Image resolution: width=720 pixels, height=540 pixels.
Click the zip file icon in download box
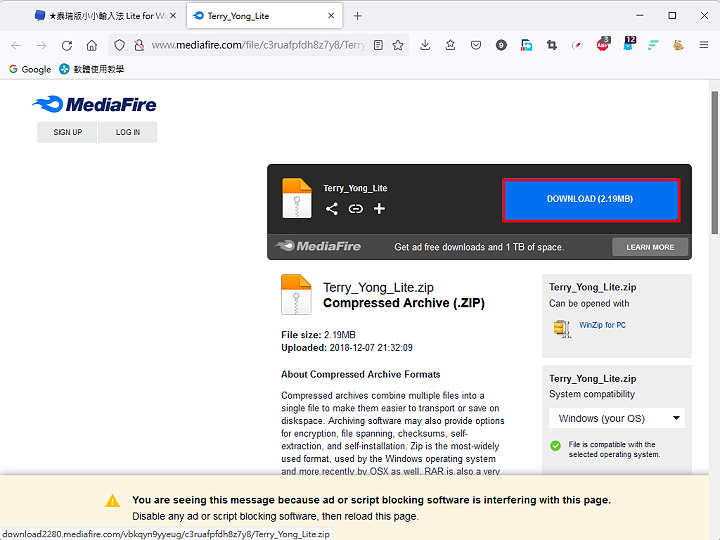pyautogui.click(x=297, y=198)
